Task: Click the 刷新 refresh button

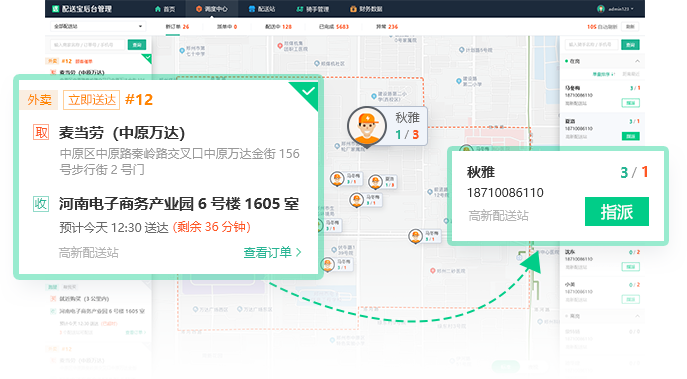Action: (630, 27)
